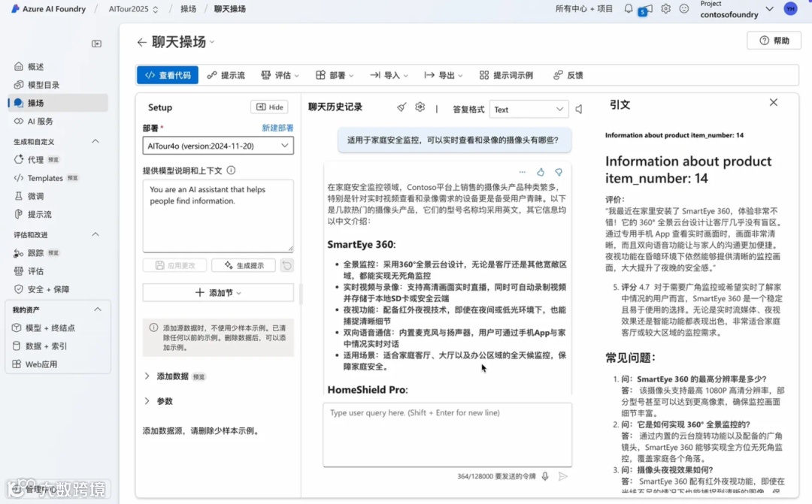Click the 生成提示 button
The image size is (812, 504).
[x=244, y=265]
